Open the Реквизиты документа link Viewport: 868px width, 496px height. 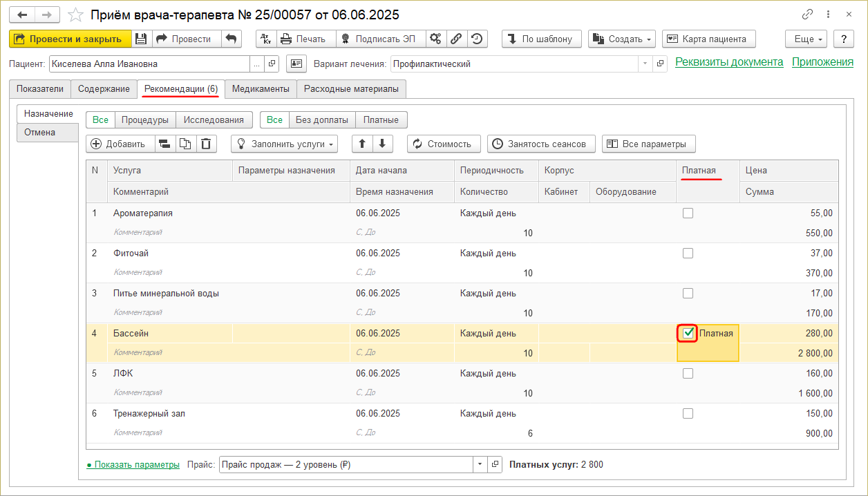click(x=728, y=62)
